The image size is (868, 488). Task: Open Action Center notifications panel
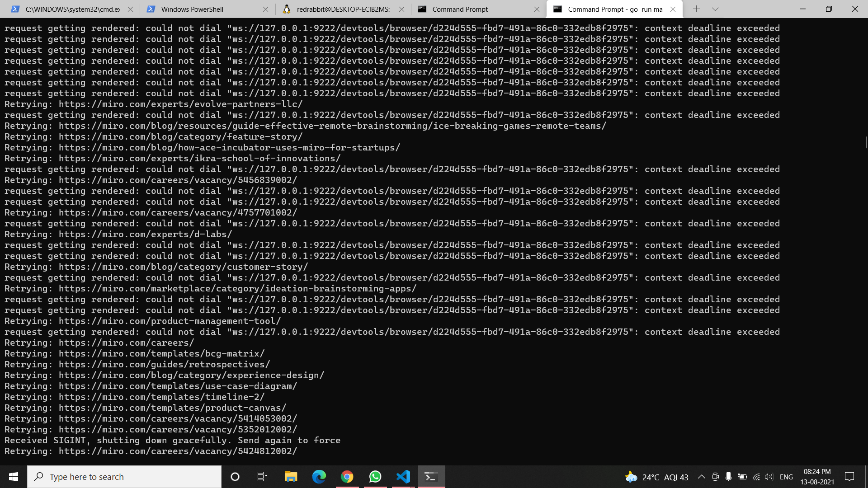coord(849,476)
